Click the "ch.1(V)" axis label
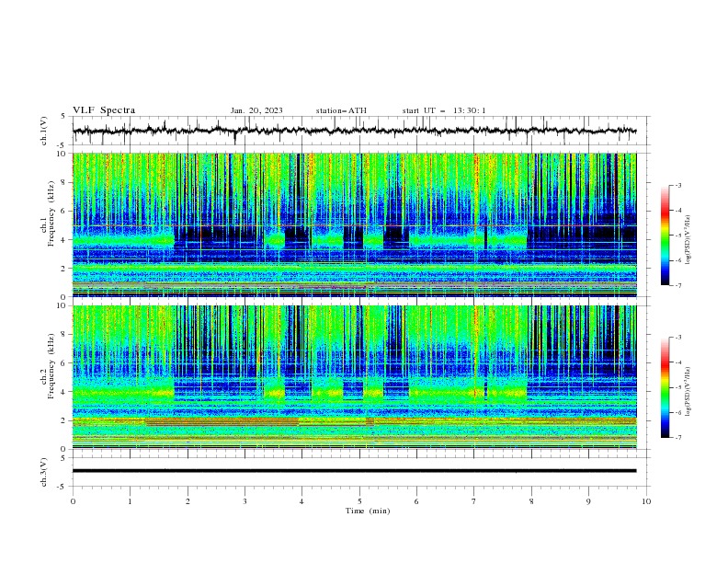This screenshot has height=563, width=728. tap(44, 131)
